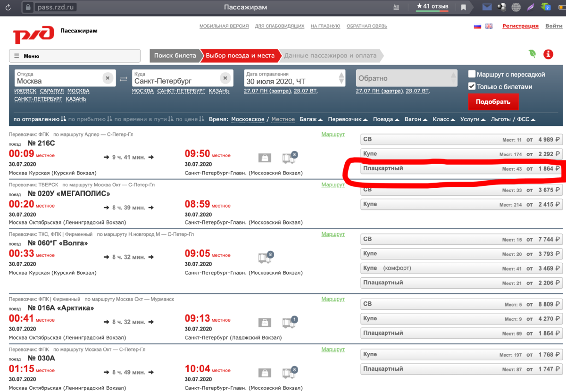The height and width of the screenshot is (392, 566).
Task: Select СВ 8 809 ₽ on Арктика
Action: (x=461, y=304)
